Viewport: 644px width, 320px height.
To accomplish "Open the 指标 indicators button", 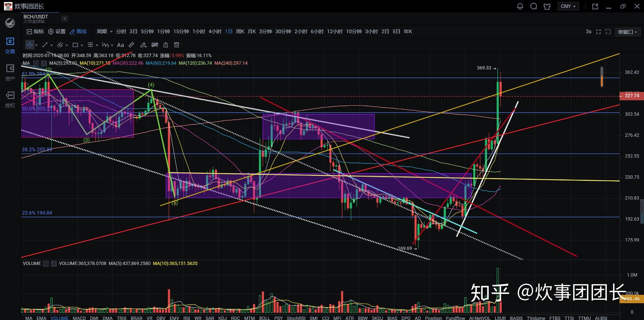I will pos(35,32).
